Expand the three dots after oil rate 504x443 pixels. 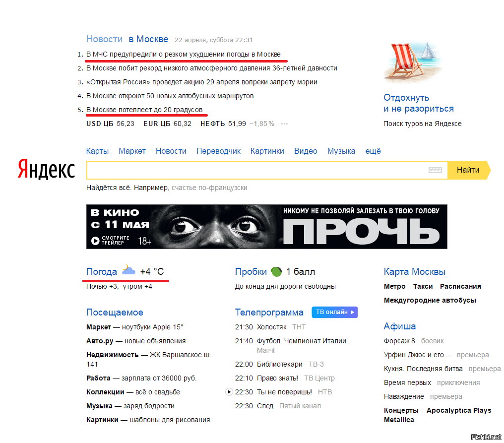coord(284,124)
